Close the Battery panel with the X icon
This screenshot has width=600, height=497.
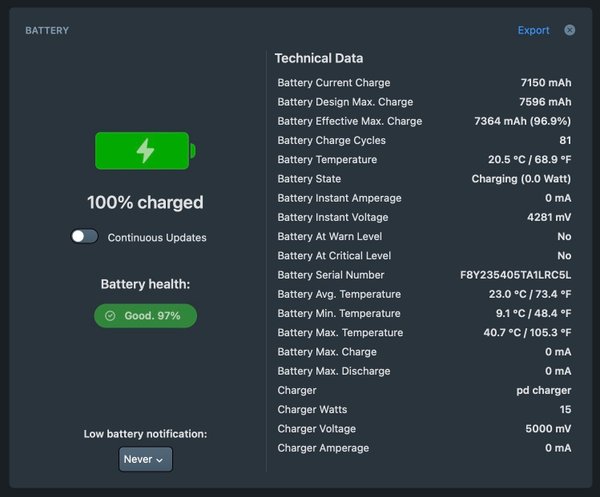coord(569,30)
